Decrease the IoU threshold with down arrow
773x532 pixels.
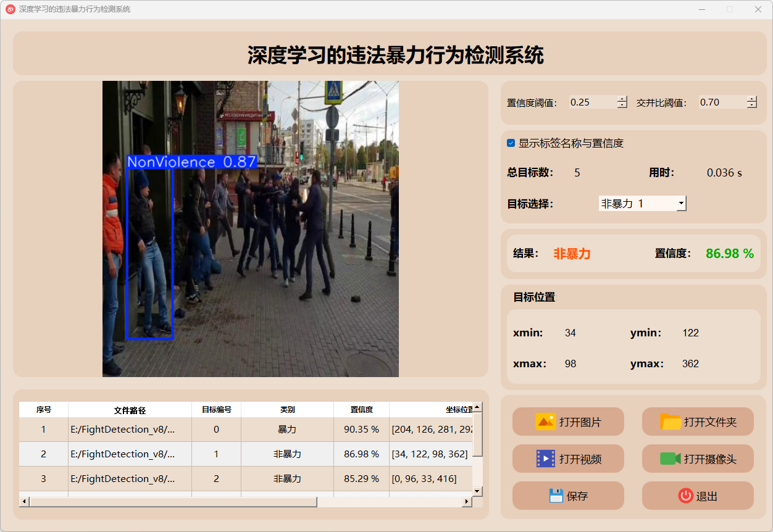click(x=751, y=106)
